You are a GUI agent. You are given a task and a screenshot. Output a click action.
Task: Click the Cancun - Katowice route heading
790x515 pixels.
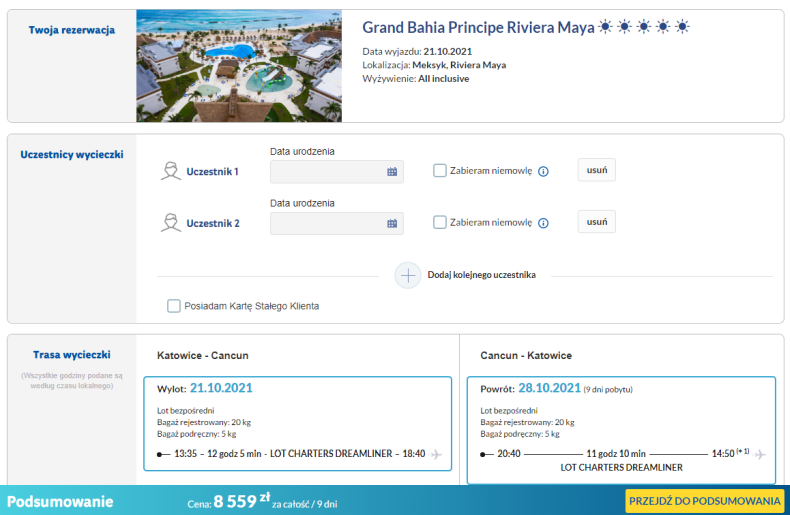pos(526,355)
